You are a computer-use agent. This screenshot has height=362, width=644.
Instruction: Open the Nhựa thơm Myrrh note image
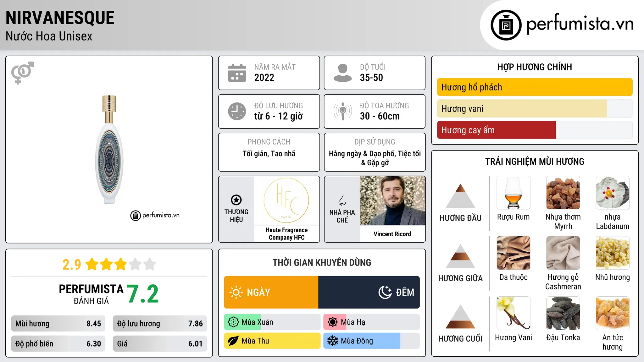pos(563,193)
